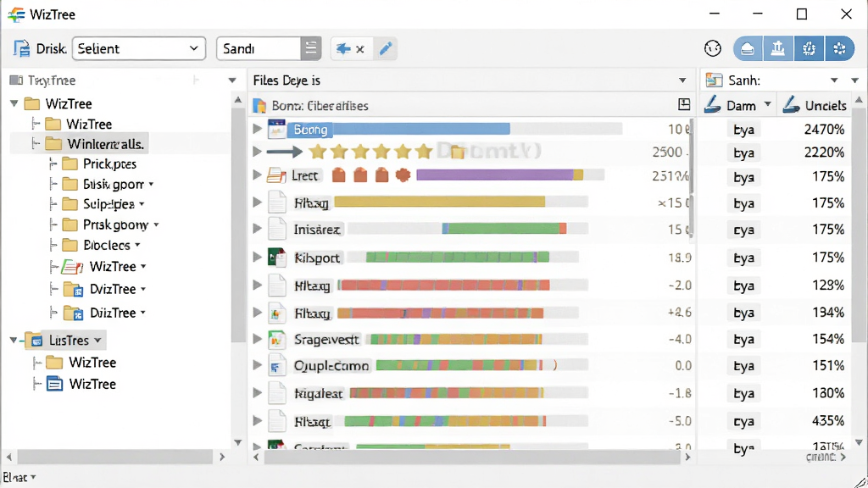This screenshot has height=488, width=868.
Task: Click the Sanh: panel icon
Action: point(714,80)
